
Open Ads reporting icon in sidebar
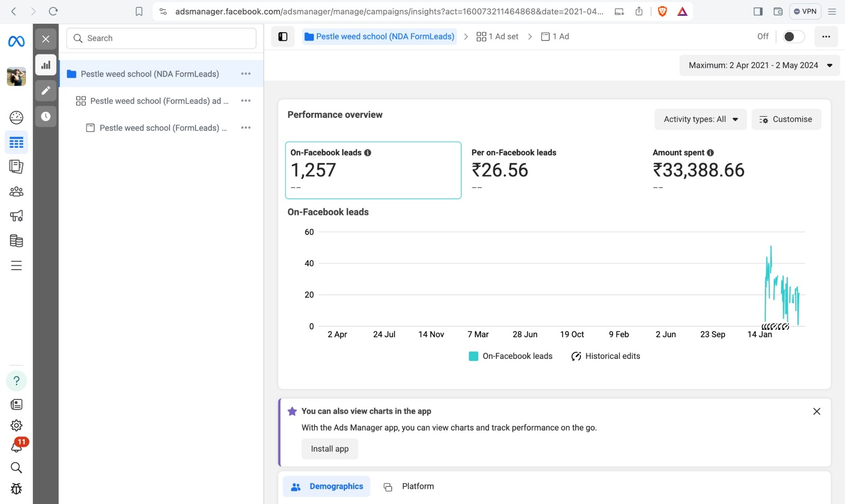[x=16, y=167]
